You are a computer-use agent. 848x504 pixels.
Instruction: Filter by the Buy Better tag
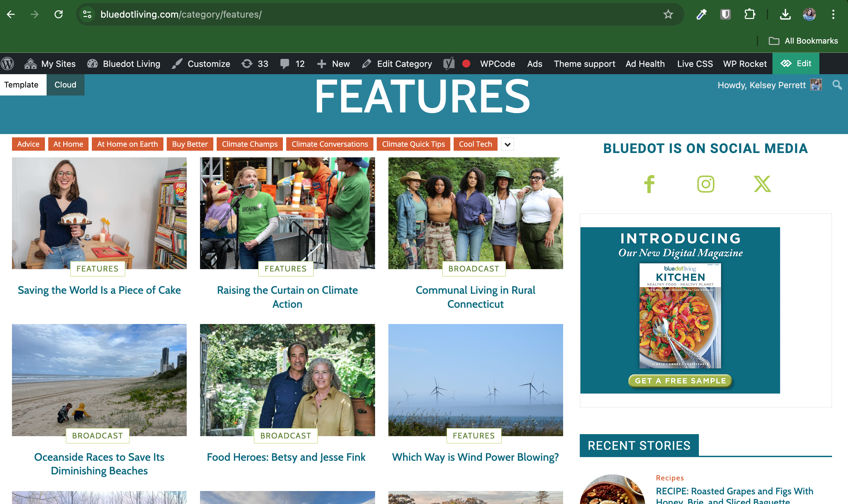(x=190, y=144)
